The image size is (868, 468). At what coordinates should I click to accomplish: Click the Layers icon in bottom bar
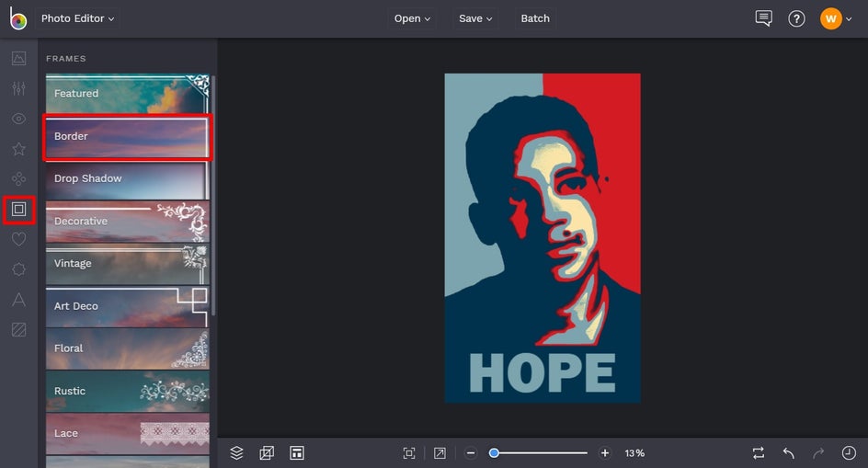[236, 453]
